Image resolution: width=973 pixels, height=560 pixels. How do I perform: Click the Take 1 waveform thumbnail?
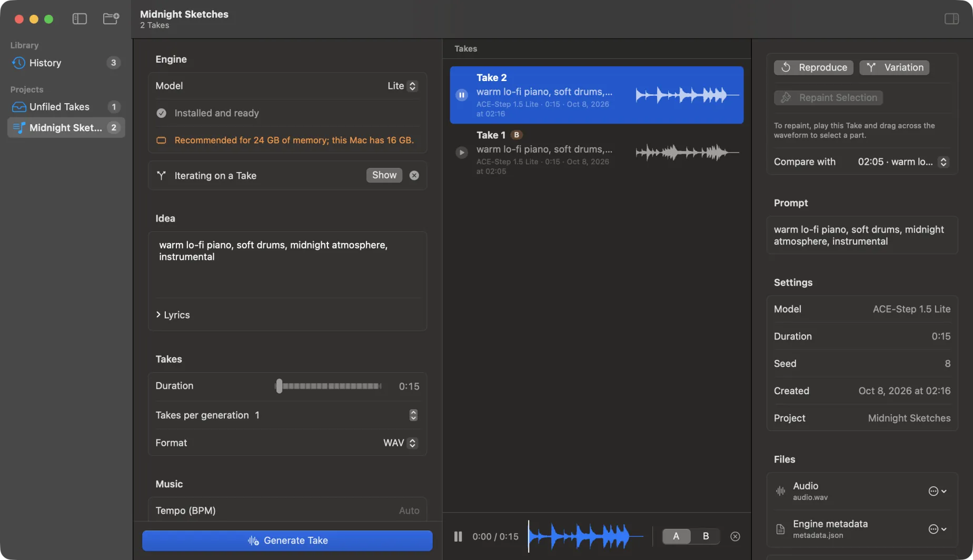[x=687, y=153]
